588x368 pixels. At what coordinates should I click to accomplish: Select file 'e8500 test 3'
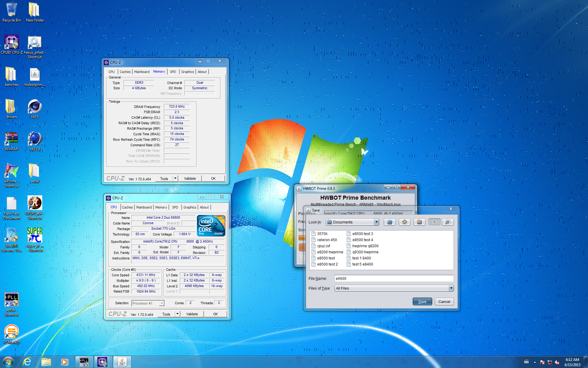tap(360, 234)
